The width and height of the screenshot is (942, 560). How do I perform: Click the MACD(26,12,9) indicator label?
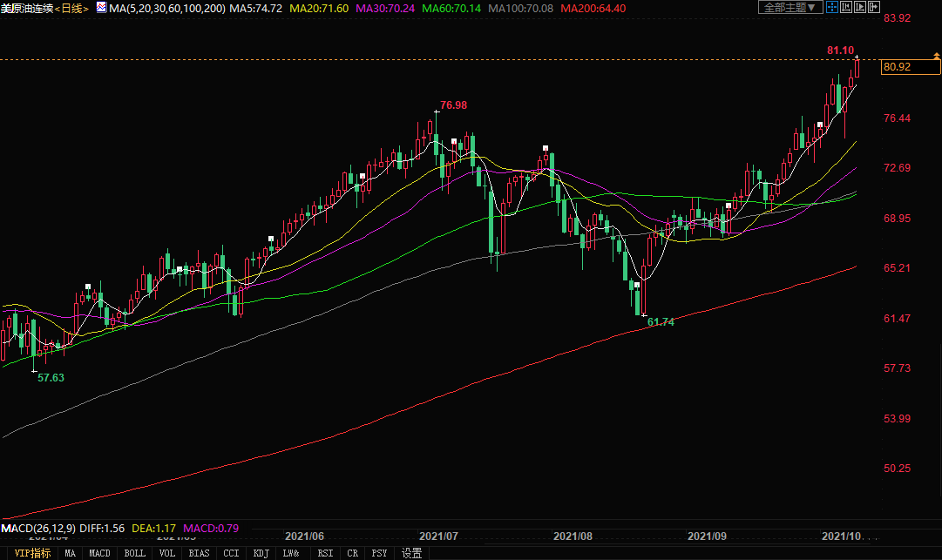coord(38,528)
